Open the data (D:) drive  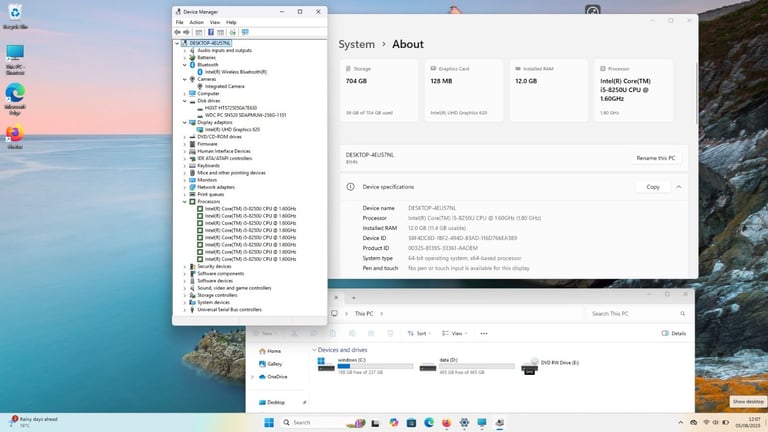coord(467,366)
